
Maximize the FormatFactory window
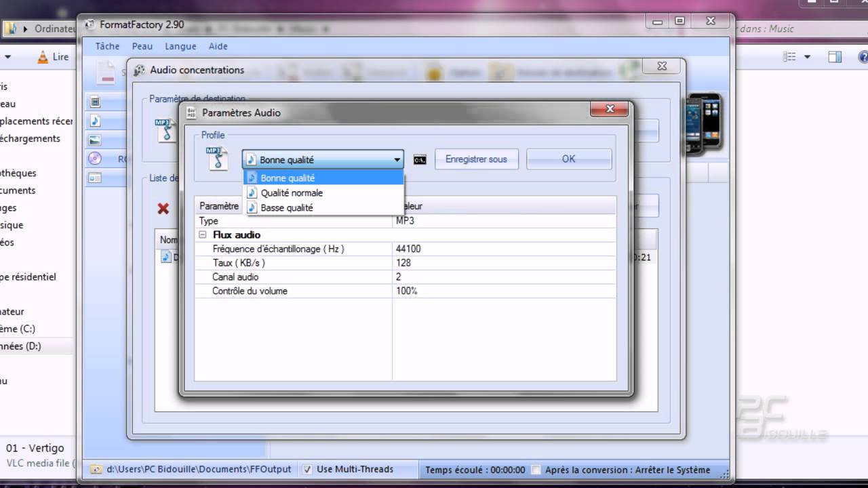click(679, 22)
